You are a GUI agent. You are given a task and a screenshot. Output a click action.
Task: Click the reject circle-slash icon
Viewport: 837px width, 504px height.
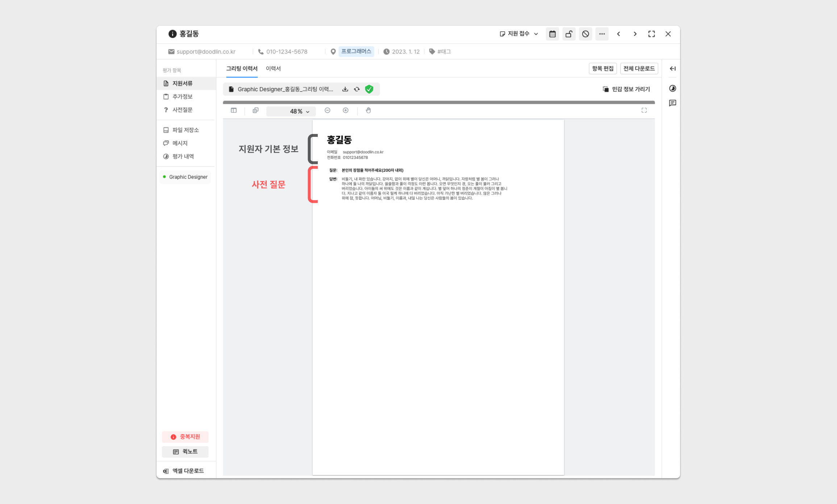point(586,34)
